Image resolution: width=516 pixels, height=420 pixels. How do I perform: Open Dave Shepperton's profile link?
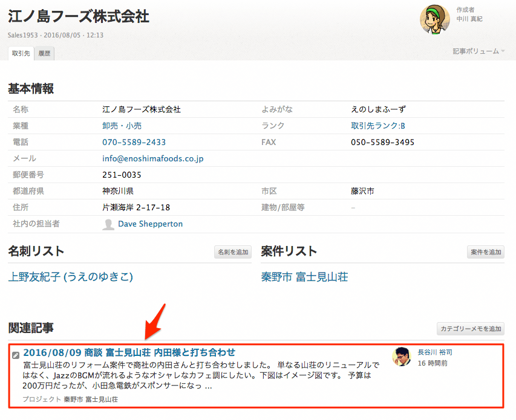pos(151,224)
